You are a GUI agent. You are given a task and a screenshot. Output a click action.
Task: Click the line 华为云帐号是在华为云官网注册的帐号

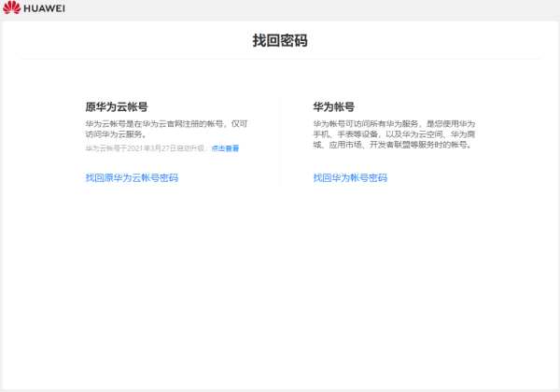tap(159, 123)
